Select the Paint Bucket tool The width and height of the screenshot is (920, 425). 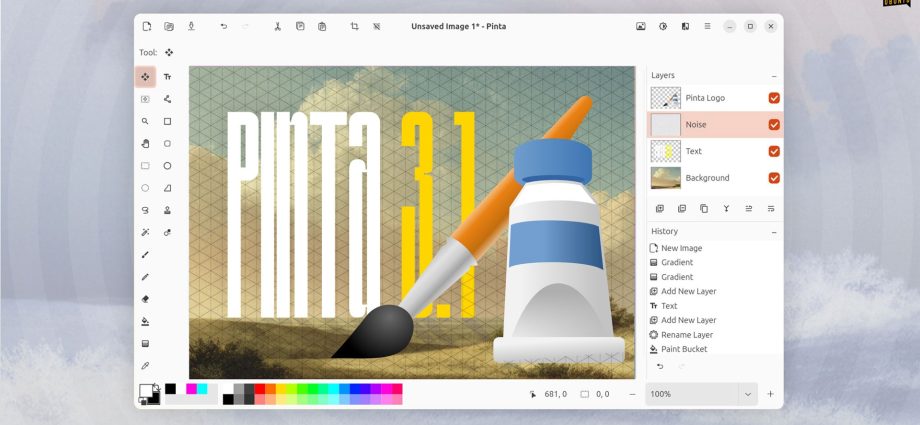(x=145, y=321)
